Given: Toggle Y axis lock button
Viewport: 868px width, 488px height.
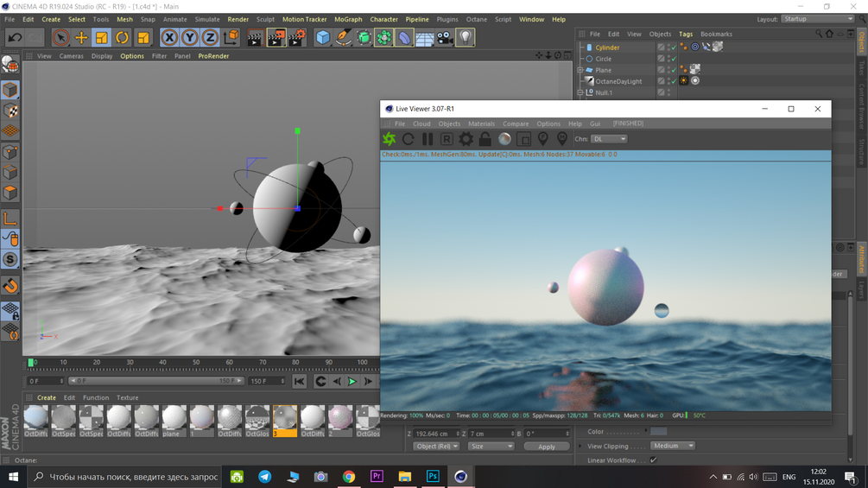Looking at the screenshot, I should point(189,38).
